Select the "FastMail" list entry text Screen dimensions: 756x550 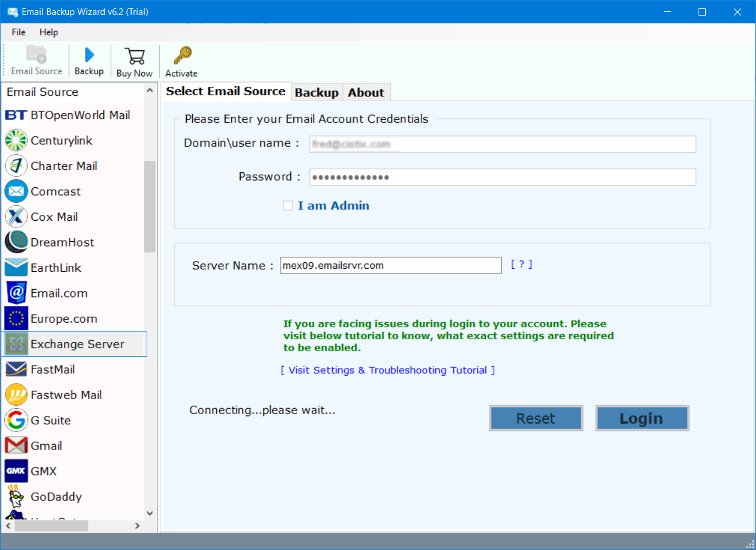[53, 369]
